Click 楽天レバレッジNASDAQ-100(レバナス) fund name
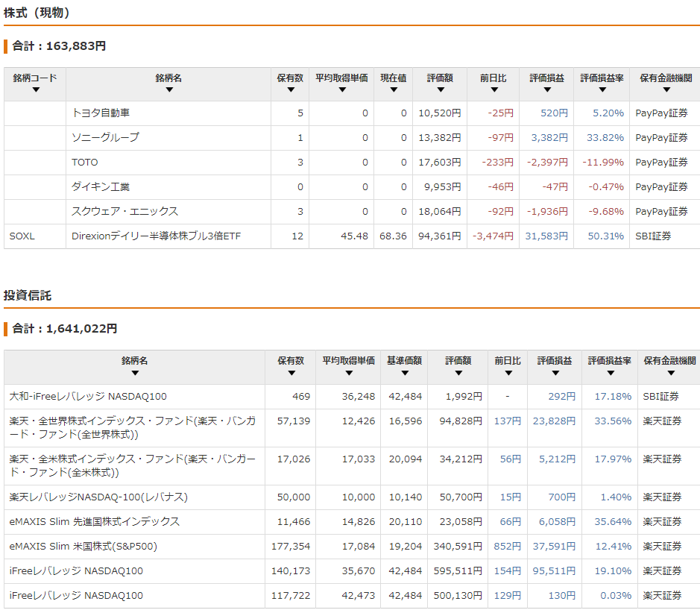The height and width of the screenshot is (610, 700). [98, 497]
